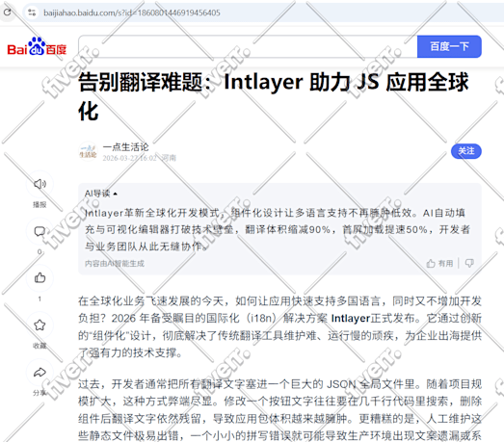Open comments with the speech bubble icon
The image size is (504, 442).
(40, 231)
